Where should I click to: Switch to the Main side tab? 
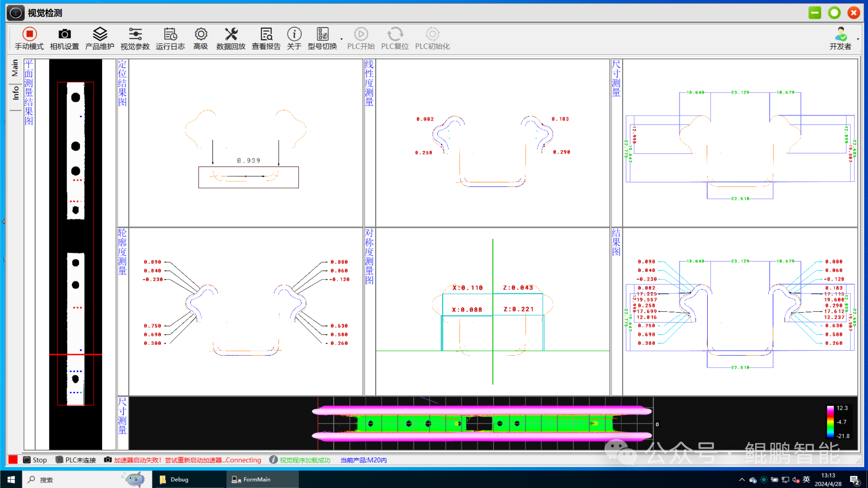15,68
